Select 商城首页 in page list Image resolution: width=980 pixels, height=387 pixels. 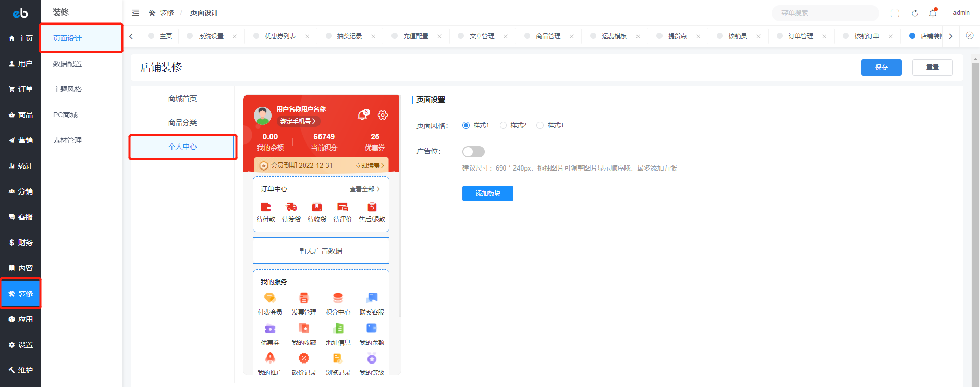tap(182, 99)
